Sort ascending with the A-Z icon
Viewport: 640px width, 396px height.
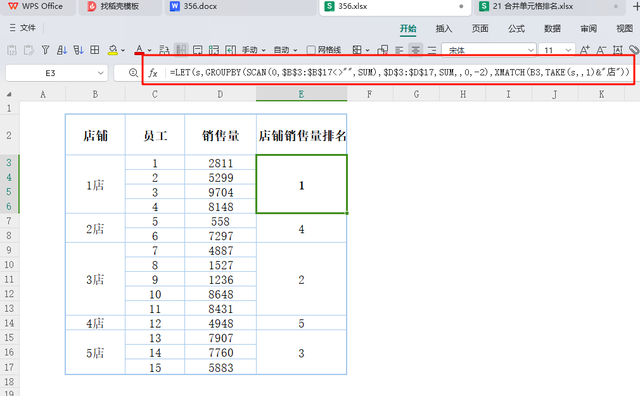62,50
